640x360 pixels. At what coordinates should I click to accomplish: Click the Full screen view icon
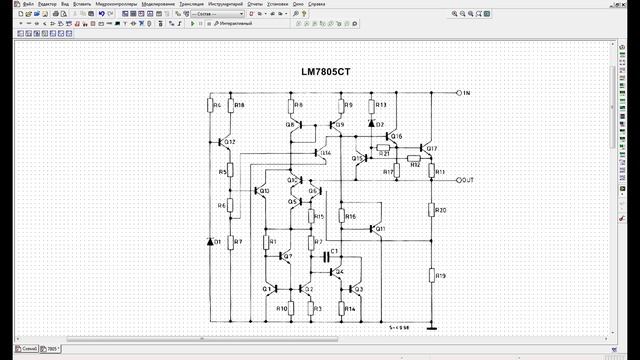click(487, 14)
